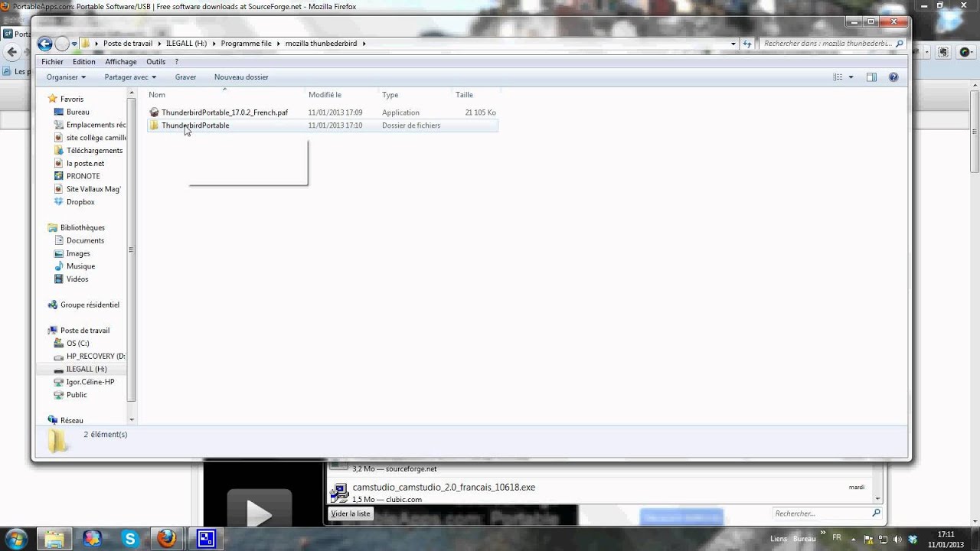Click the Graver button
Screen dimensions: 980x551
pyautogui.click(x=185, y=77)
